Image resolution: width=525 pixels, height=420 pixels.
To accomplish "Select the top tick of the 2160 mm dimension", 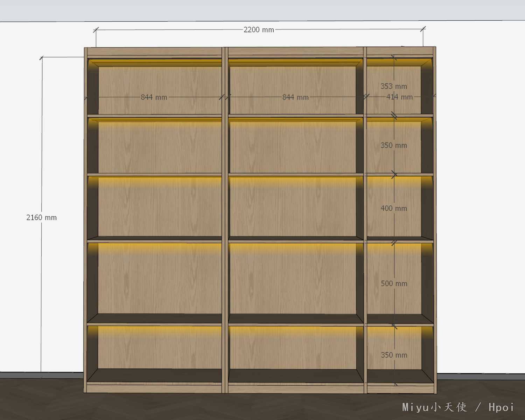I will [x=42, y=57].
